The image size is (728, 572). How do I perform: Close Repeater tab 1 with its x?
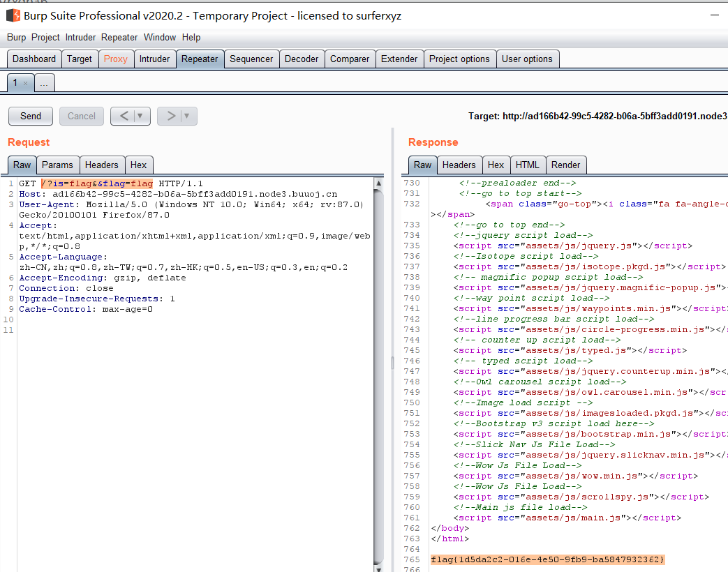tap(26, 83)
